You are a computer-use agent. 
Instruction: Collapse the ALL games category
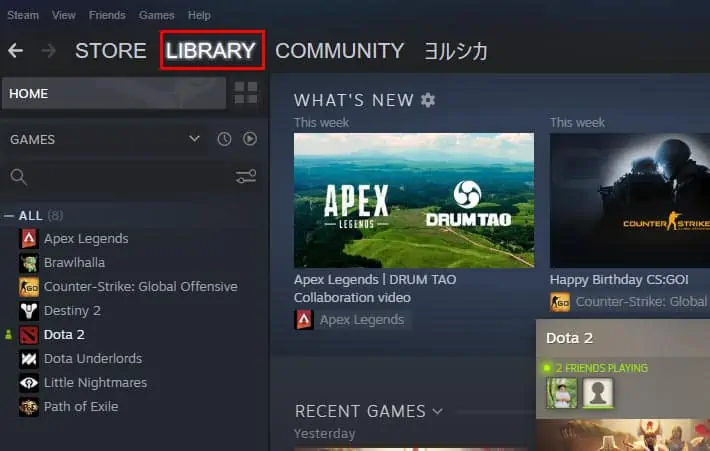coord(10,215)
